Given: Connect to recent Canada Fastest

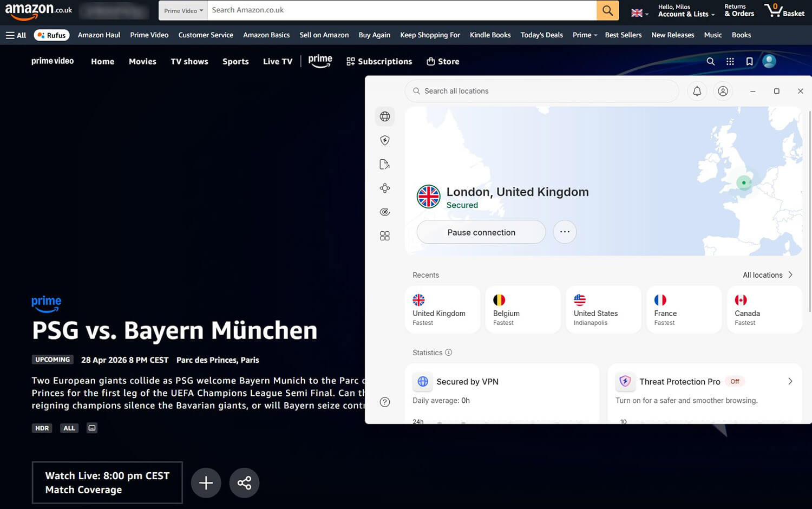Looking at the screenshot, I should point(764,310).
